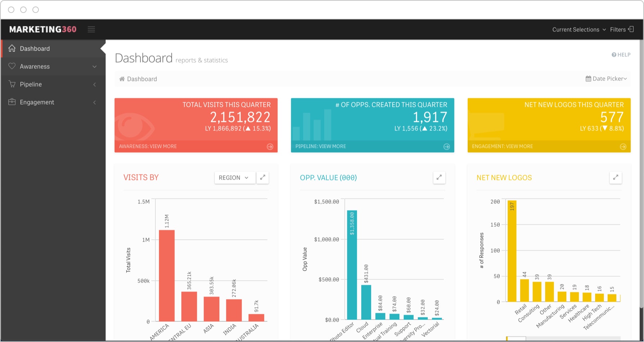The height and width of the screenshot is (342, 644).
Task: Click the MARKETING360 logo
Action: pyautogui.click(x=43, y=30)
